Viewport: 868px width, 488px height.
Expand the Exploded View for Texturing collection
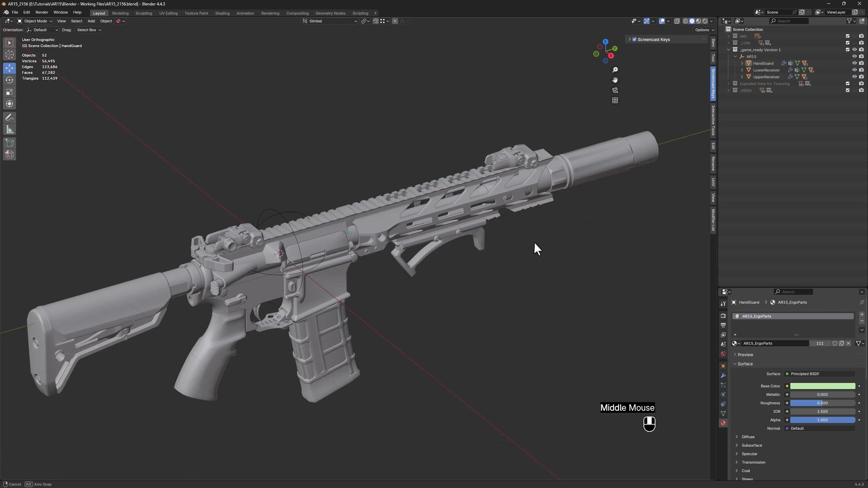click(x=728, y=83)
